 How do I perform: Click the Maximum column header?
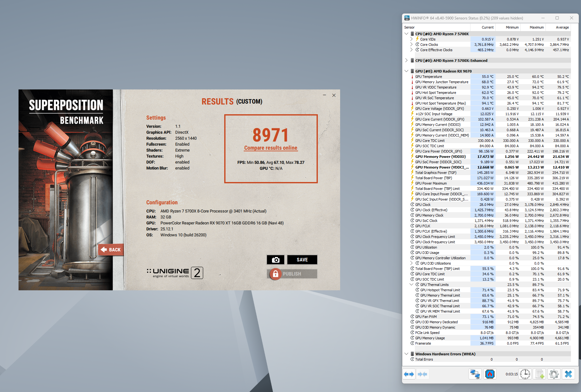click(x=533, y=27)
